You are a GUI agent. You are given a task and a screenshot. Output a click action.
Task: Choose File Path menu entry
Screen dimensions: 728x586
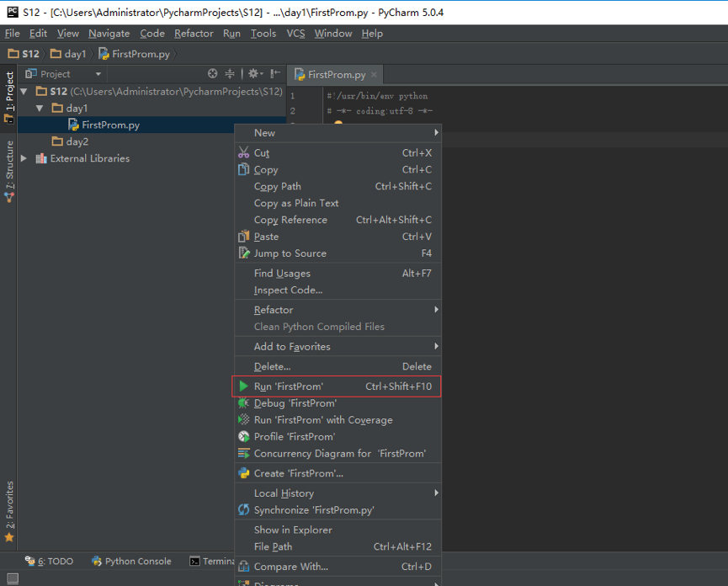click(x=338, y=546)
